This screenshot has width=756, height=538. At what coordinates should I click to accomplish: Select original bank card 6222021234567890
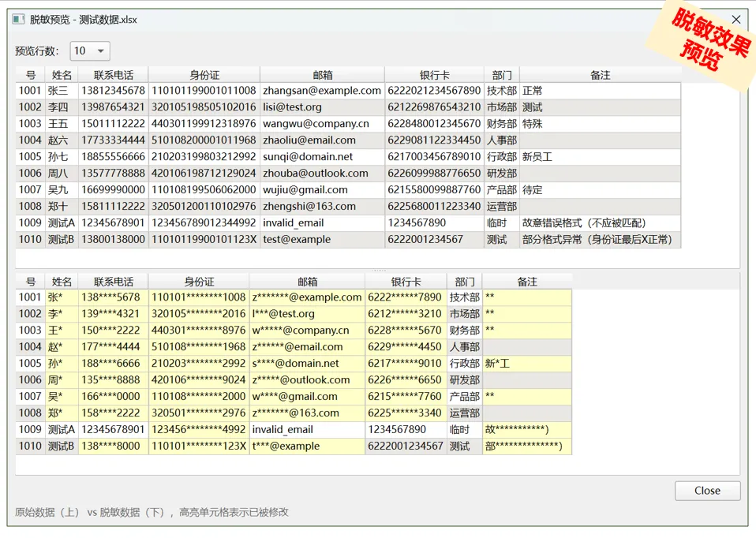click(x=434, y=91)
